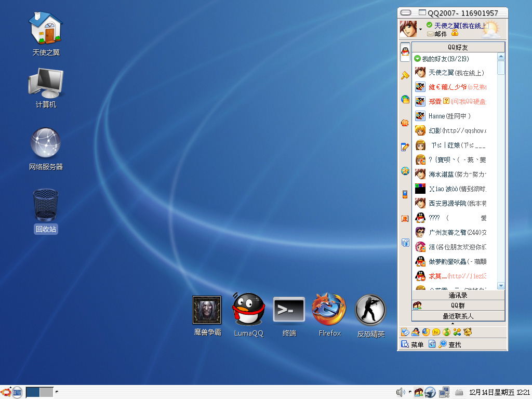Select friend Hanne (挂网中) in list
Screen dimensions: 532x399
(450, 116)
